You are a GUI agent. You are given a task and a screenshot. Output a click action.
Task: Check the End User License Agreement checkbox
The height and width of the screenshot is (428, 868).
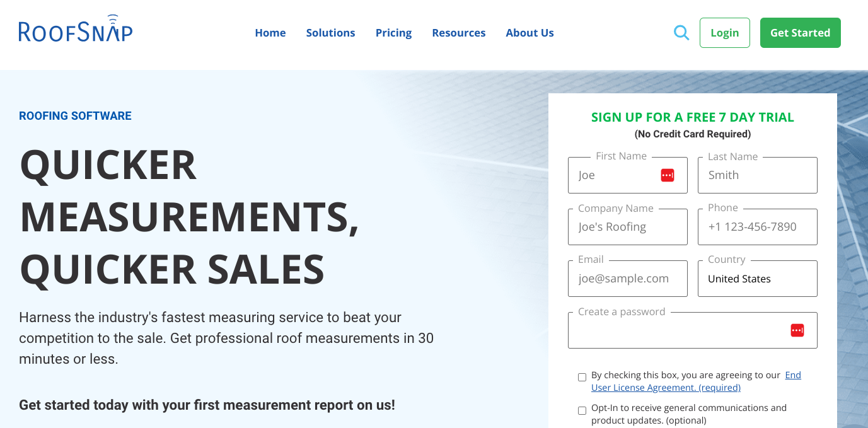coord(582,377)
